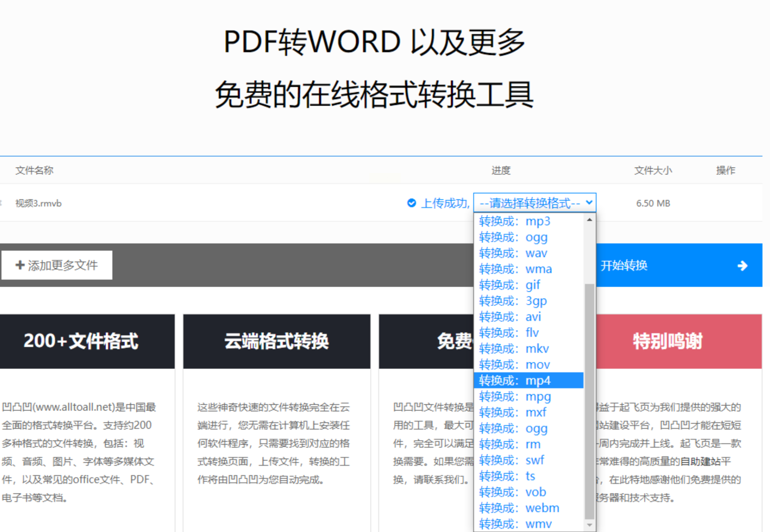Select 转换成: avi in dropdown
This screenshot has height=532, width=770.
(x=529, y=317)
